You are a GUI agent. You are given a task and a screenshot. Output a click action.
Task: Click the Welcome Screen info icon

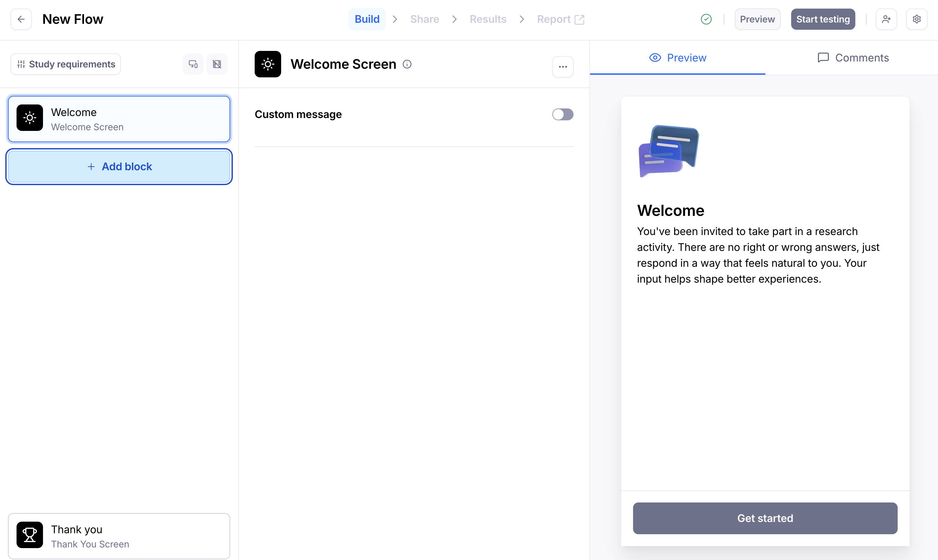(x=407, y=64)
